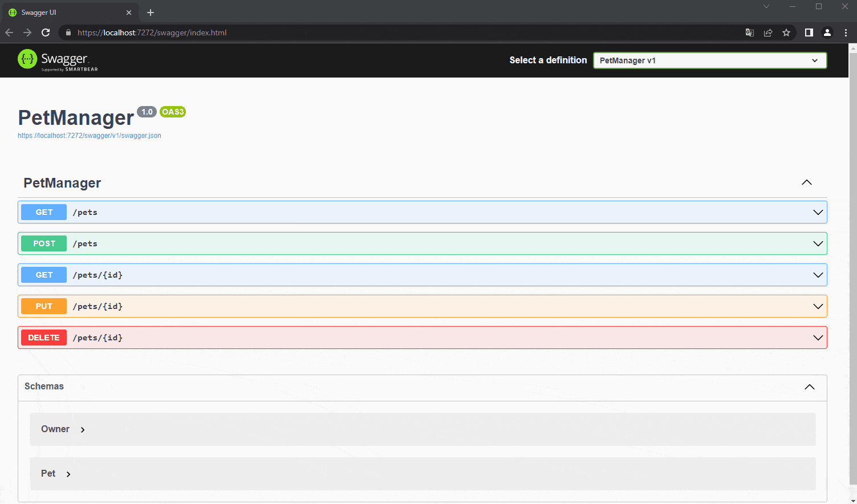Click the /pets path of POST row
This screenshot has height=504, width=857.
[x=85, y=243]
